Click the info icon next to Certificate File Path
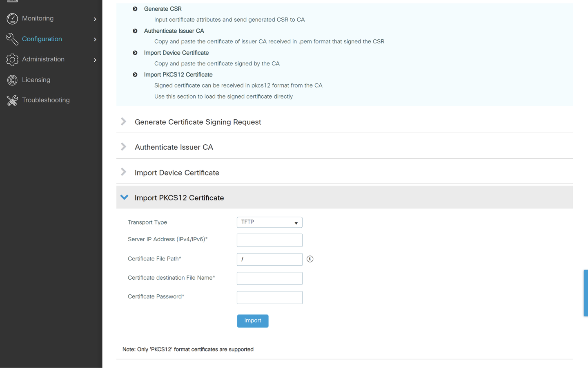588x368 pixels. [310, 259]
